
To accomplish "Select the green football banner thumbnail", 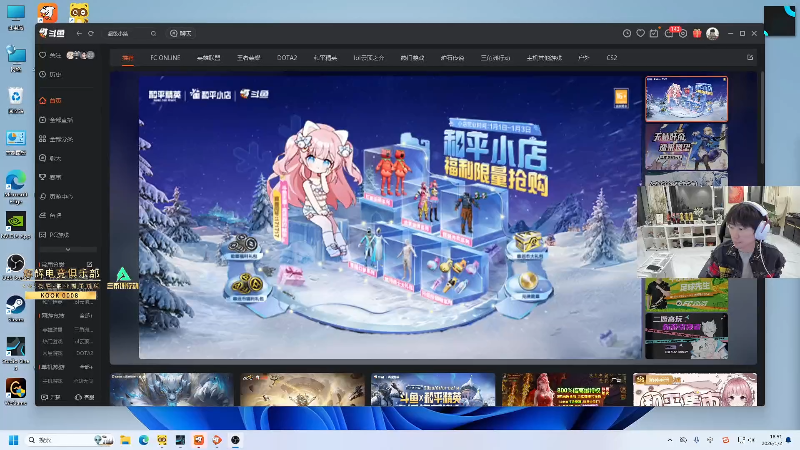I will point(686,295).
